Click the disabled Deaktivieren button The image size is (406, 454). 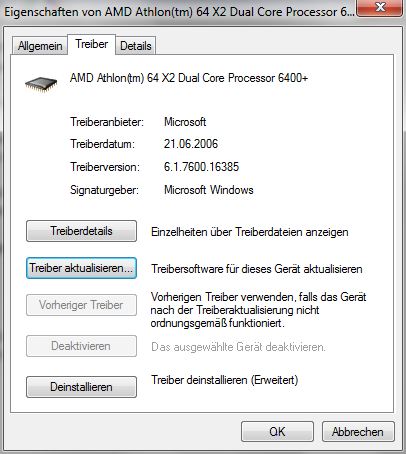tap(81, 346)
